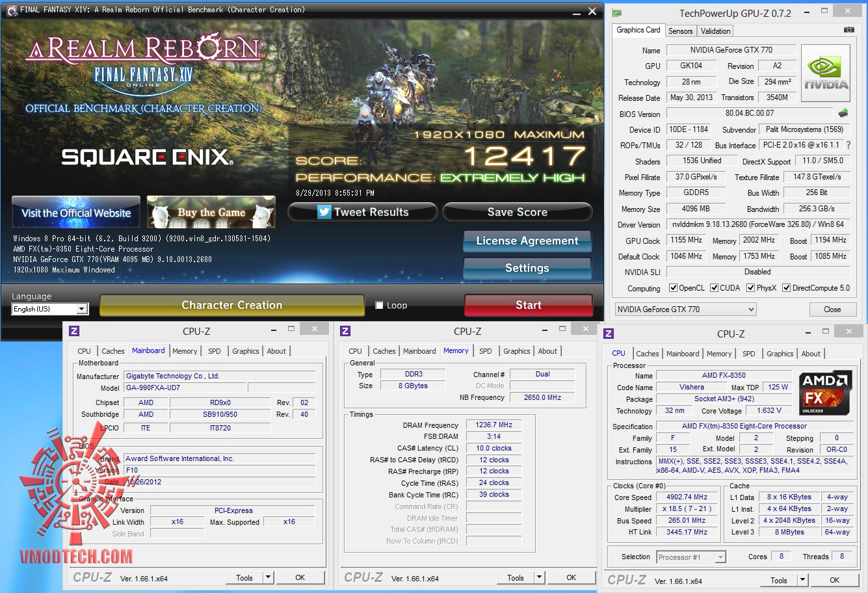Toggle the Loop checkbox in the benchmark
Viewport: 868px width, 593px height.
[x=380, y=305]
